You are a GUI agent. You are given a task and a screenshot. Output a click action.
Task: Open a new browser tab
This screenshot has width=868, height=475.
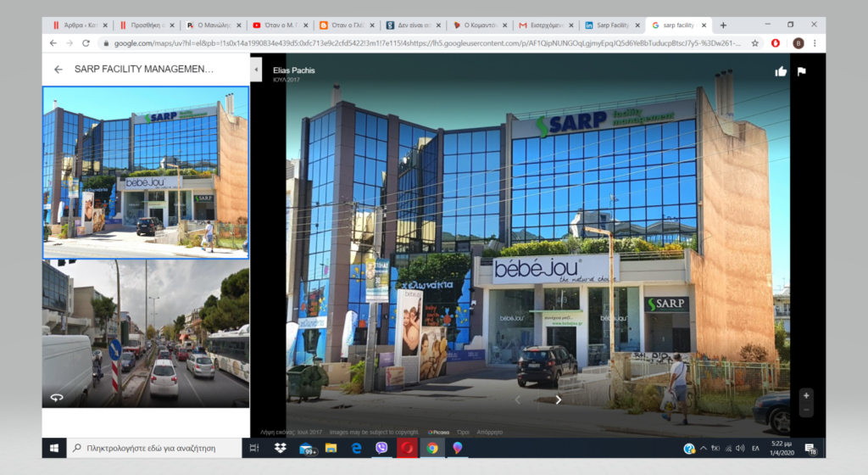point(723,25)
